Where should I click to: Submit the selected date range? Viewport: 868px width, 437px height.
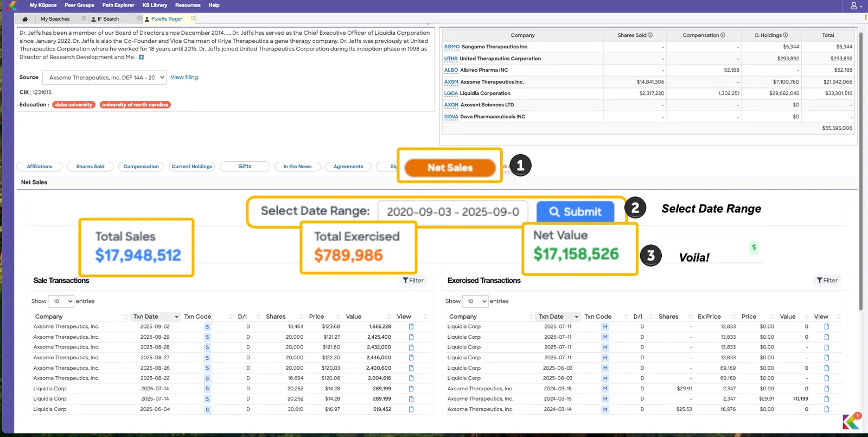(x=576, y=212)
